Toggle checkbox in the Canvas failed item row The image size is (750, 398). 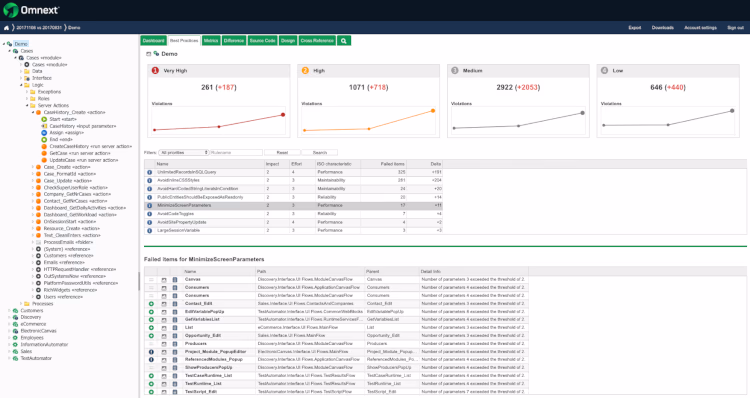[x=164, y=280]
